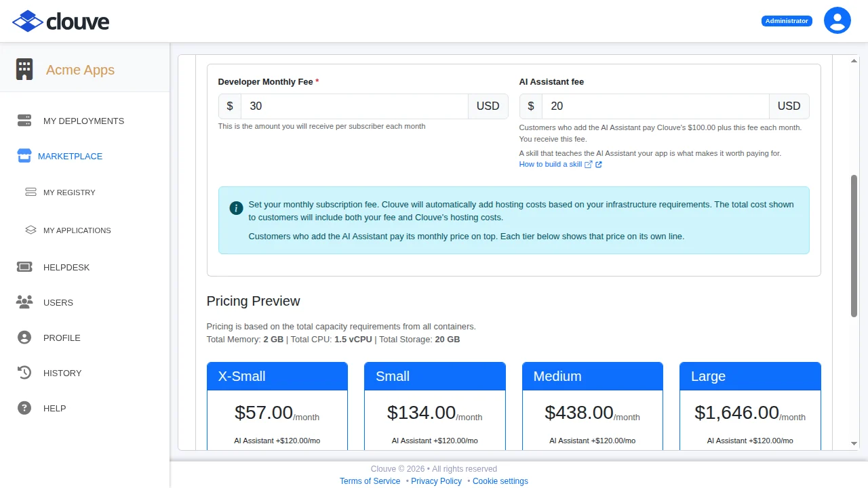868x488 pixels.
Task: Click the X-Small pricing tier header
Action: 277,376
